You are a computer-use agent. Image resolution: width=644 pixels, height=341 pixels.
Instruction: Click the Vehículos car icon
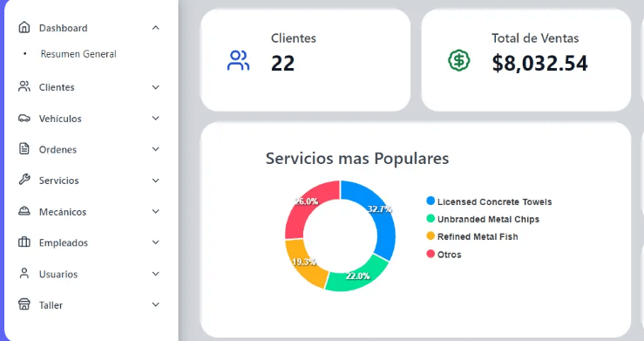coord(24,119)
